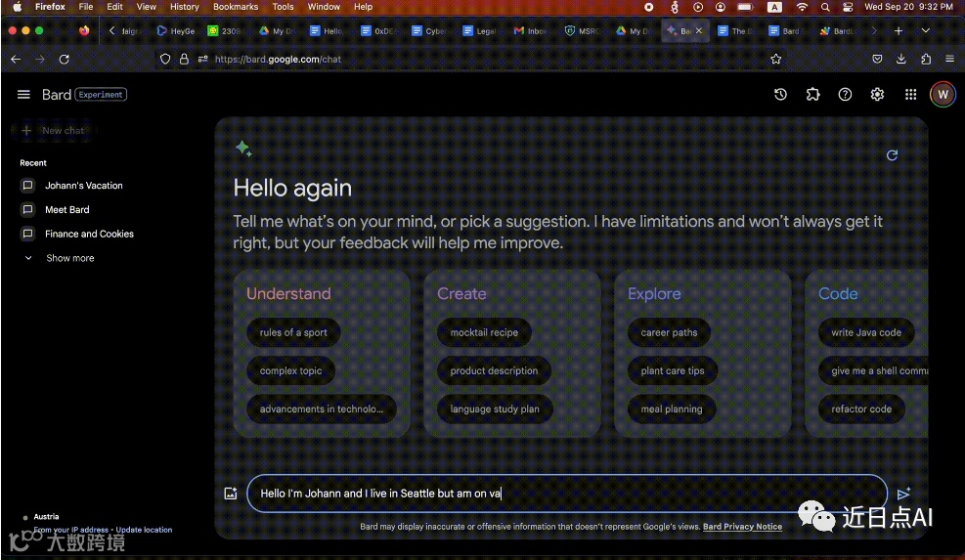This screenshot has height=560, width=965.
Task: Go back with the browser back arrow
Action: (16, 59)
